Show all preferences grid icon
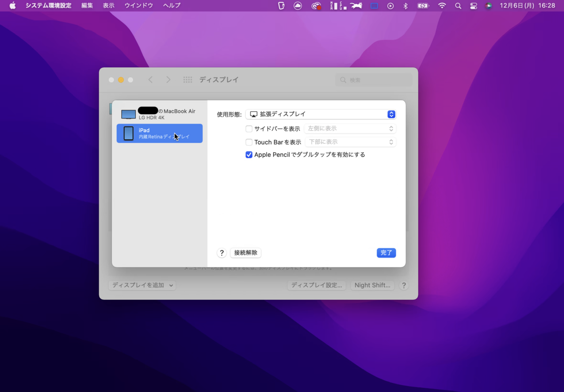The image size is (564, 392). click(x=188, y=80)
